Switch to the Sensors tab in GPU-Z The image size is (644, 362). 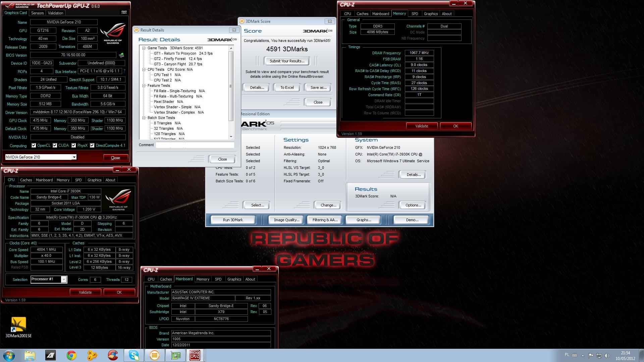pyautogui.click(x=37, y=13)
